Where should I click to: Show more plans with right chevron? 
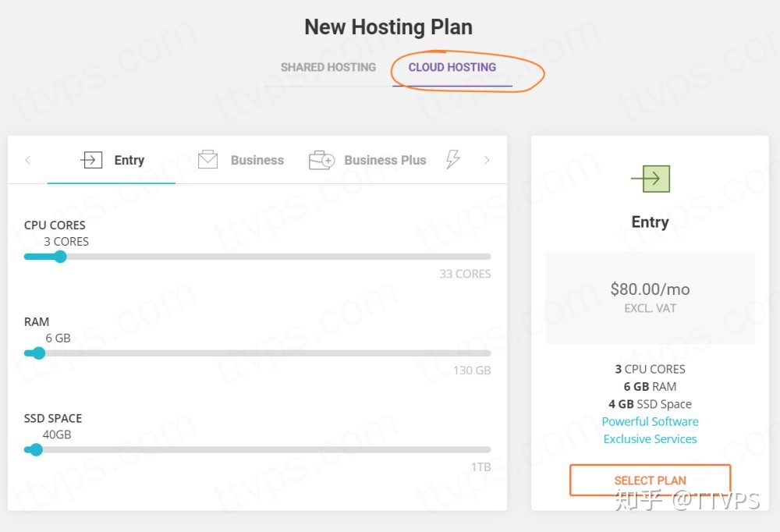click(x=487, y=160)
